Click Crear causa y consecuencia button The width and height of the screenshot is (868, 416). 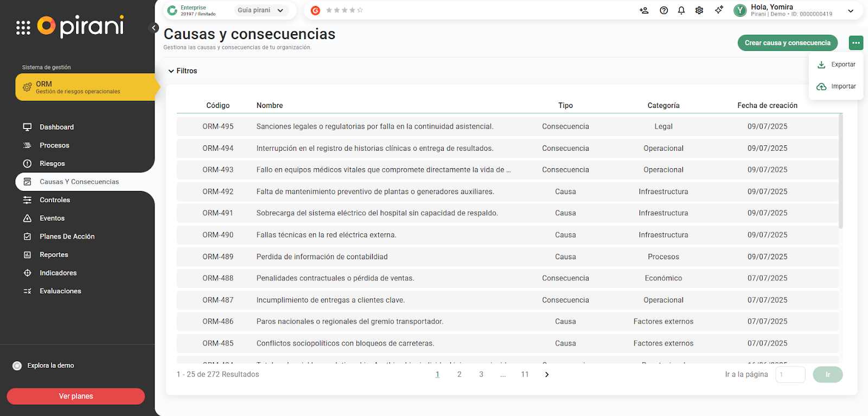(787, 43)
